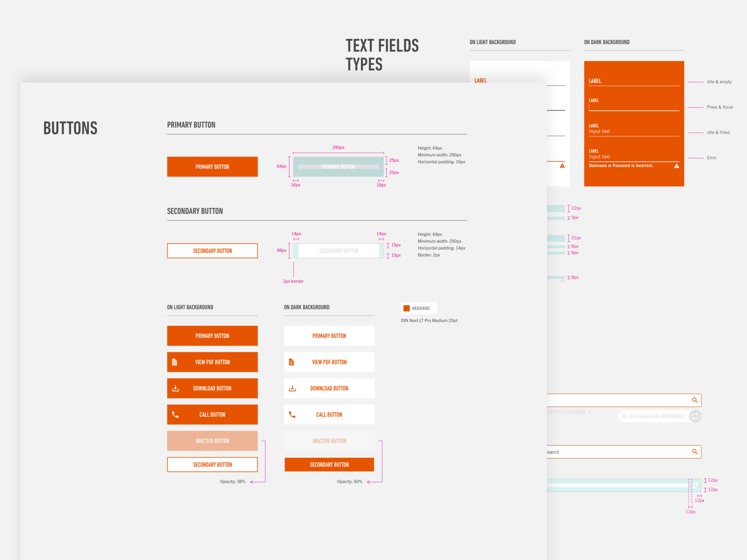
Task: Click the Inactive Button on light background
Action: point(212,441)
